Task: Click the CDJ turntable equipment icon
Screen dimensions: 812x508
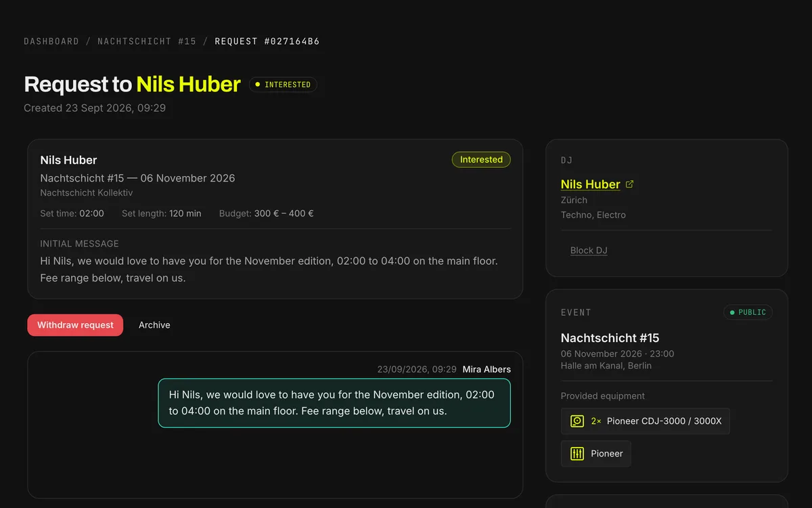Action: click(577, 421)
